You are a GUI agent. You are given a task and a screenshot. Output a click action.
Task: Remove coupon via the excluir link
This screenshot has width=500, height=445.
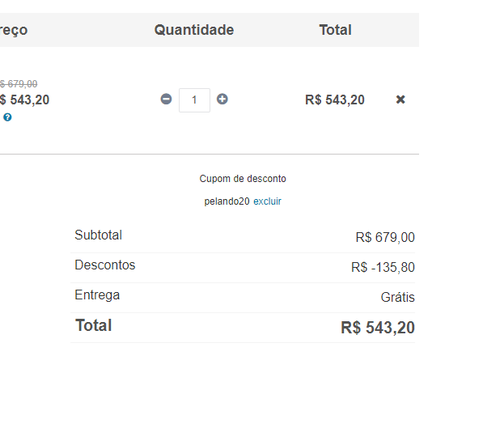pyautogui.click(x=267, y=201)
